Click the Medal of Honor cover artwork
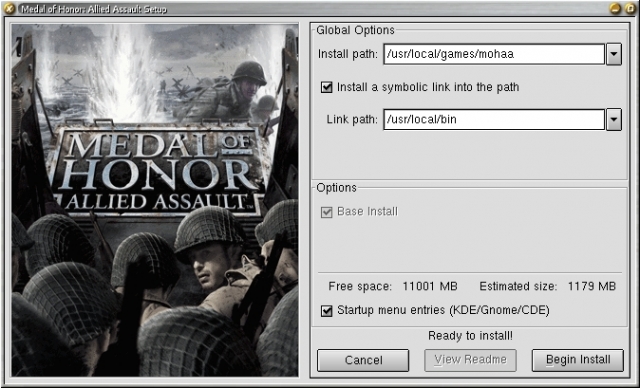 (155, 200)
